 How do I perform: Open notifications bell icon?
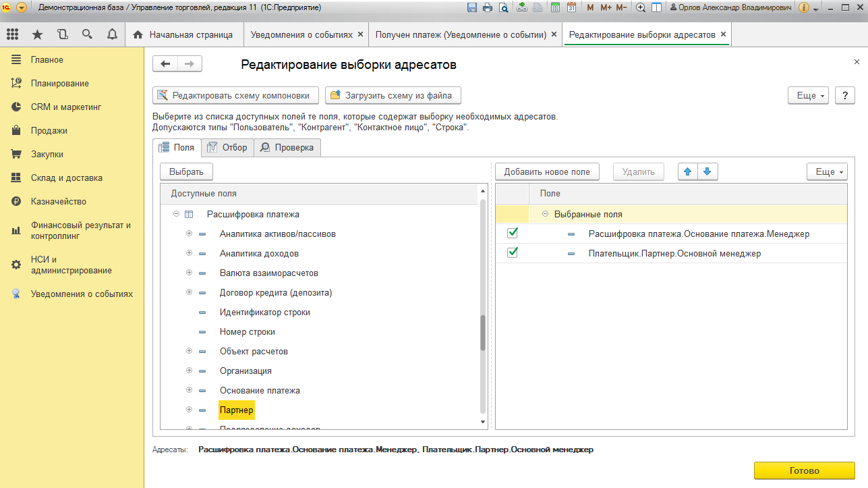tap(112, 34)
